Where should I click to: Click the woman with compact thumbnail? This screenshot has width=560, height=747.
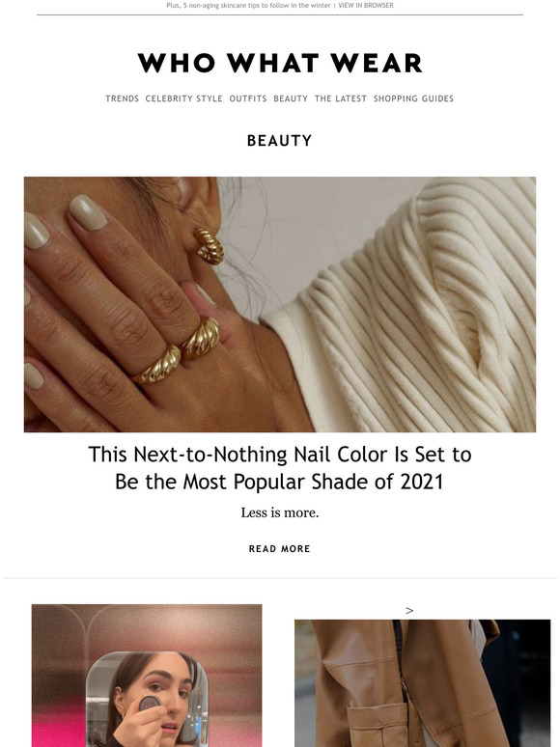pyautogui.click(x=147, y=676)
